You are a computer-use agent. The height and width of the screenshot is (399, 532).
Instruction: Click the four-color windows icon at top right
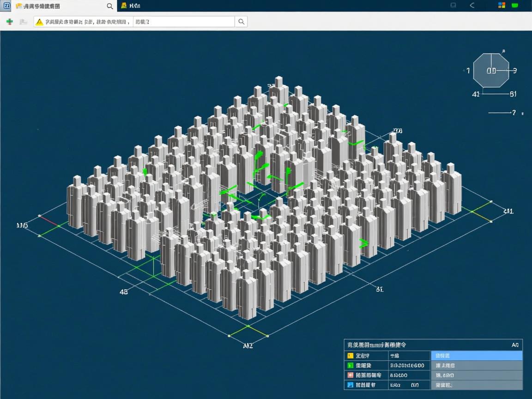pyautogui.click(x=502, y=6)
